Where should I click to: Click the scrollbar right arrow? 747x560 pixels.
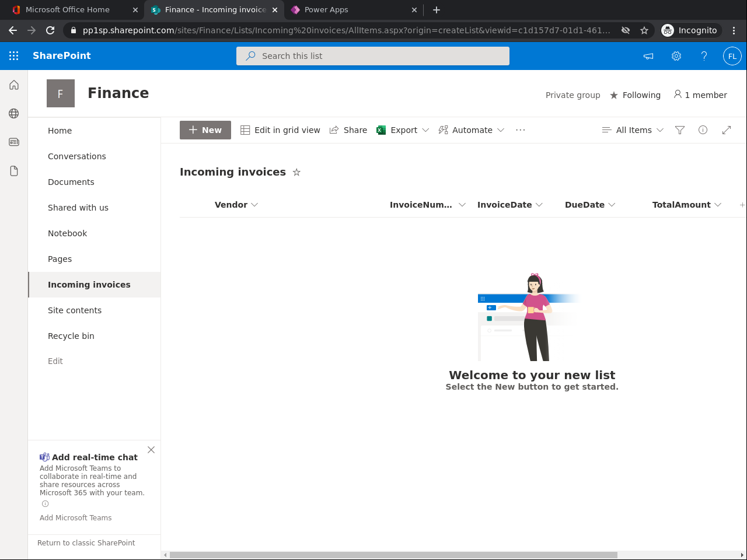point(742,555)
